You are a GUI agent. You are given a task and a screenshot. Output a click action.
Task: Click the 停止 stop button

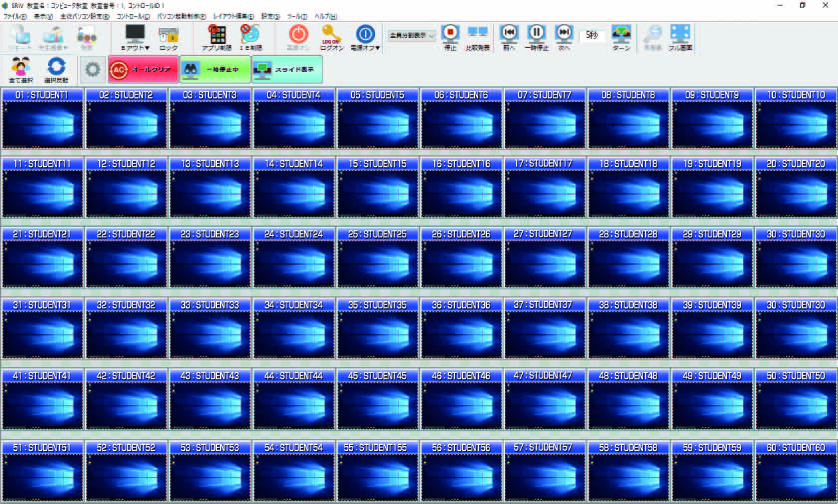pyautogui.click(x=450, y=38)
